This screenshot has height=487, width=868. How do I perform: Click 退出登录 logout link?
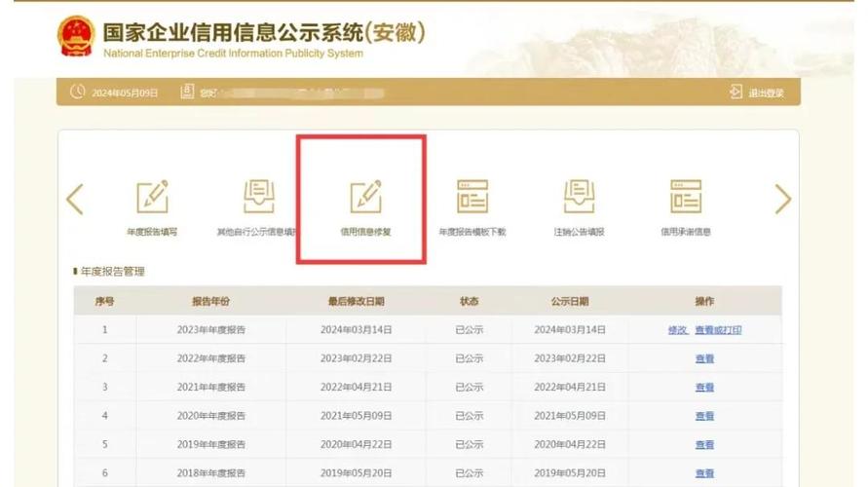click(x=766, y=93)
